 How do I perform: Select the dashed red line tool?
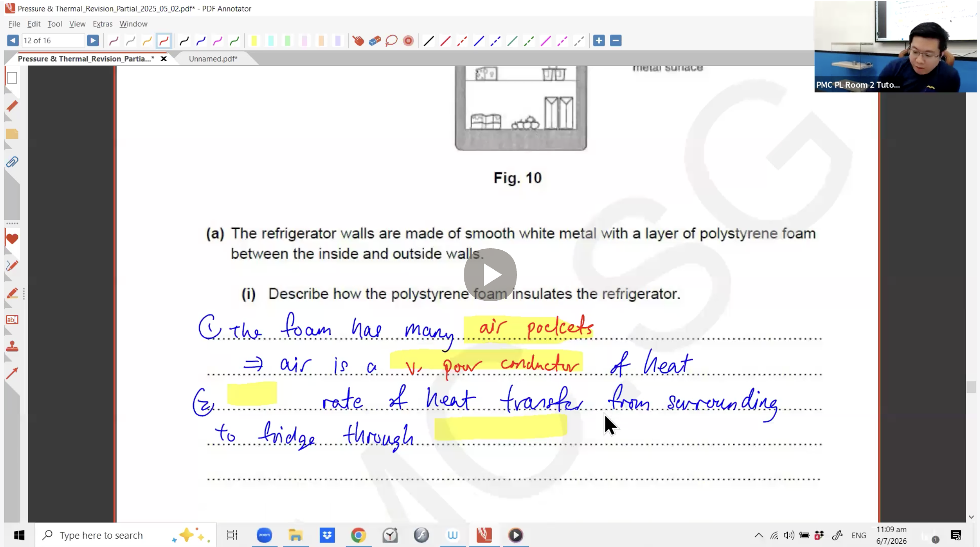[x=462, y=40]
